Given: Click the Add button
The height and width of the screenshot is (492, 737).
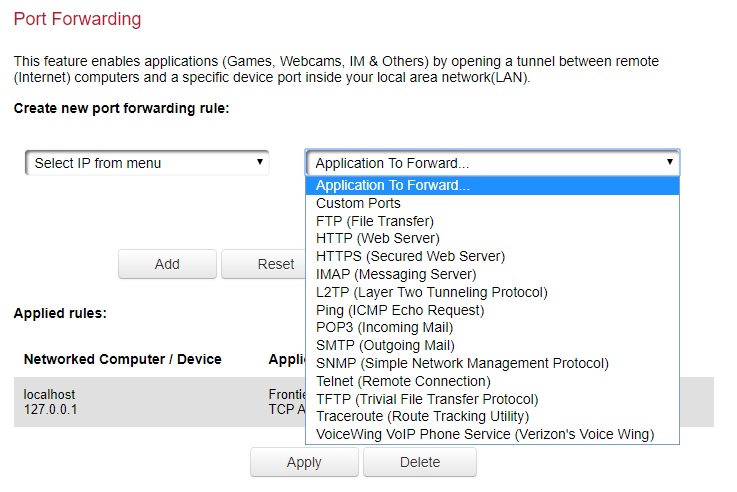Looking at the screenshot, I should coord(167,264).
